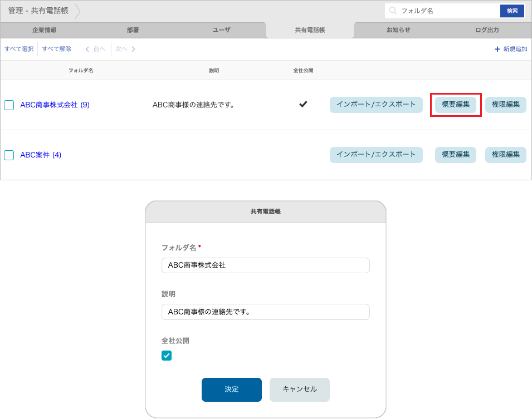
Task: Switch to the ログ出力 tab
Action: point(487,31)
